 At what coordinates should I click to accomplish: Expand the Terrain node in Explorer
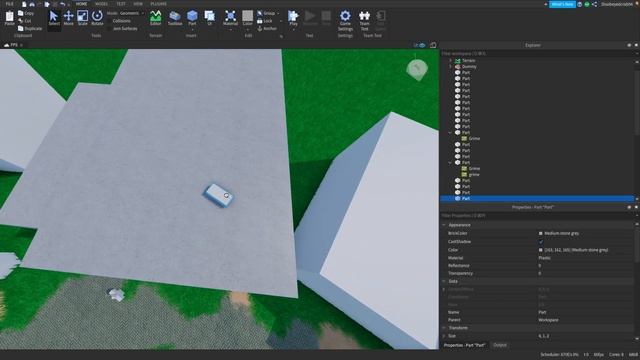pyautogui.click(x=450, y=60)
